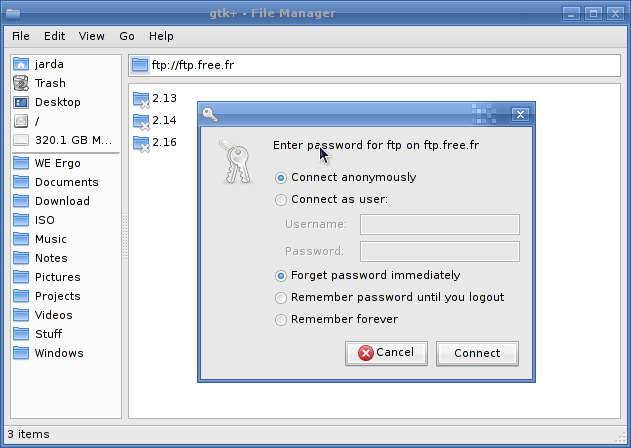Select the '320.1 GB M...' label
Image resolution: width=631 pixels, height=448 pixels.
[x=73, y=140]
